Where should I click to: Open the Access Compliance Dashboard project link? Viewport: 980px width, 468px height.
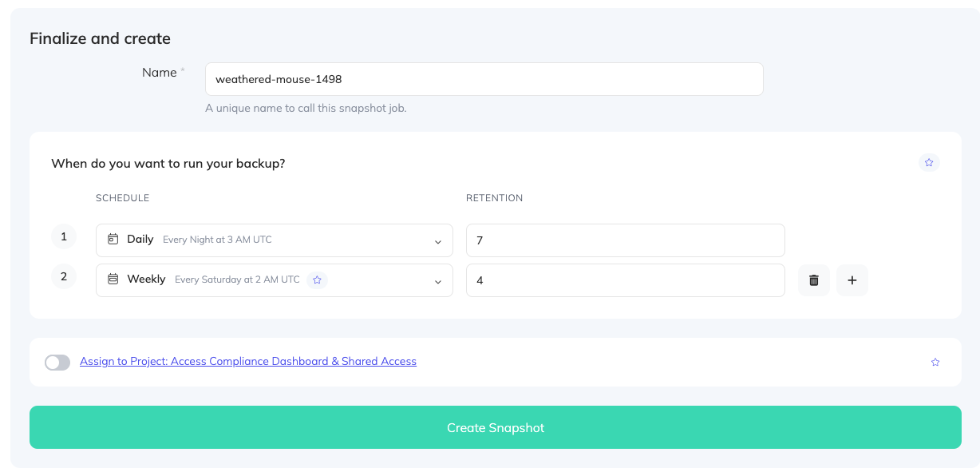tap(247, 361)
